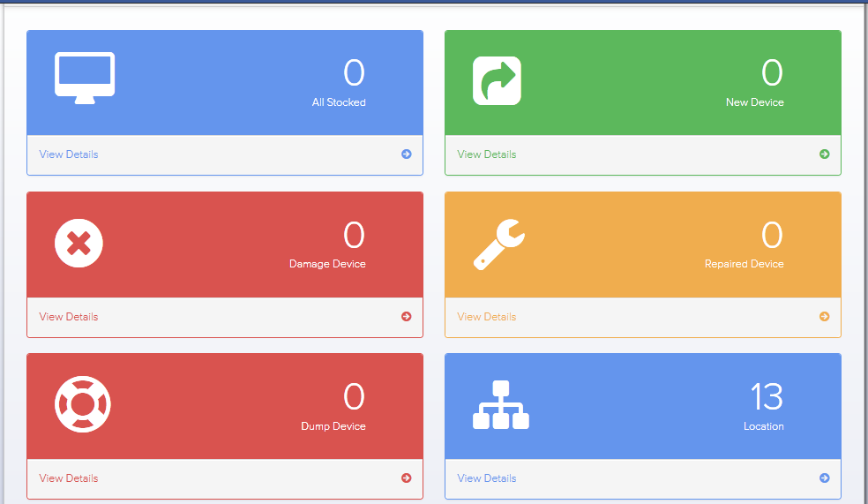Click the New Device label
Viewport: 868px width, 504px height.
pyautogui.click(x=755, y=102)
